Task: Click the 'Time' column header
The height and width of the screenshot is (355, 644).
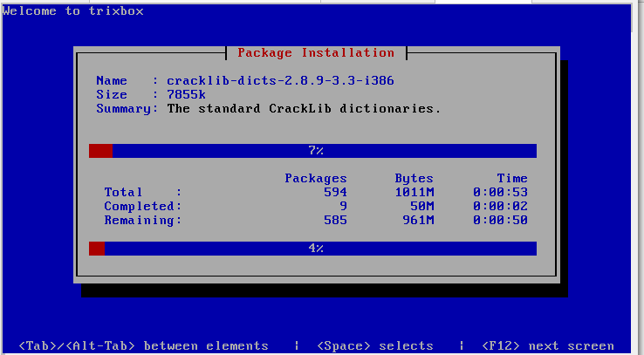Action: tap(512, 178)
